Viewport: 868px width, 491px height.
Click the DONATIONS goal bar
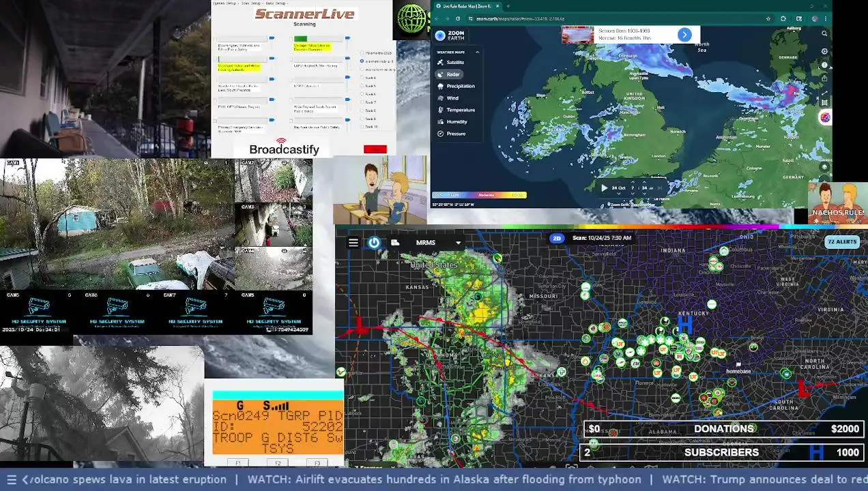point(723,429)
